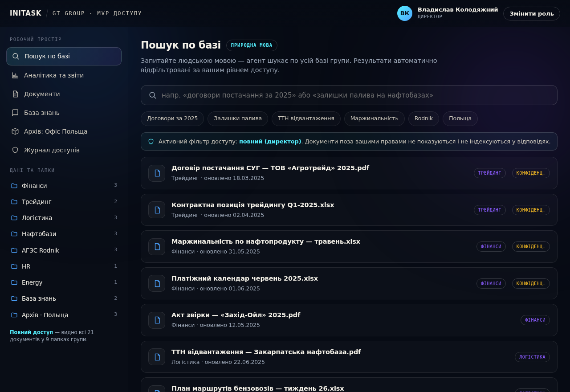Click ТРЕЙДИНГ tag on Договір постачання СУГ row

(490, 173)
